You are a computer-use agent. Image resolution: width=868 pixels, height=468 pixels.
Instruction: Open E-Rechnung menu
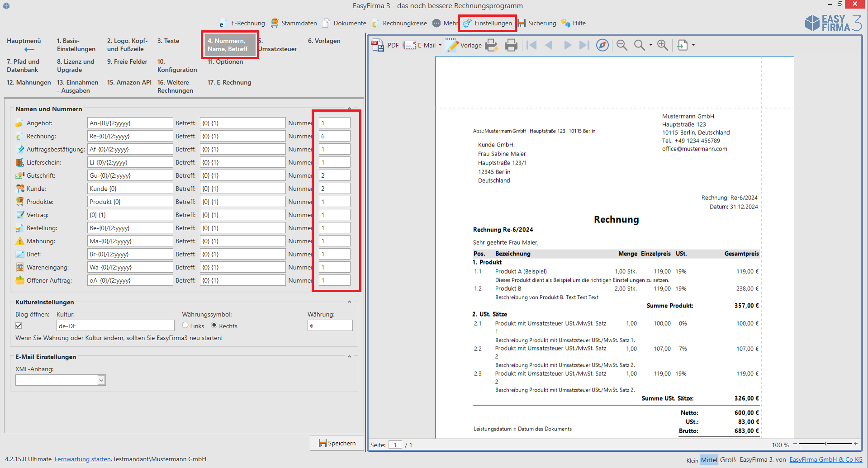[x=242, y=23]
